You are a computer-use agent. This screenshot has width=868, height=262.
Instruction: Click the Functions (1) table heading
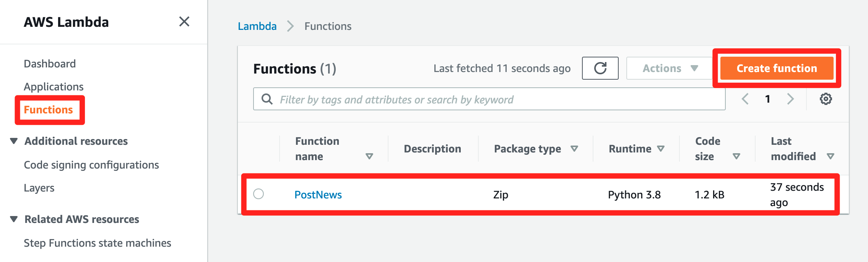295,69
